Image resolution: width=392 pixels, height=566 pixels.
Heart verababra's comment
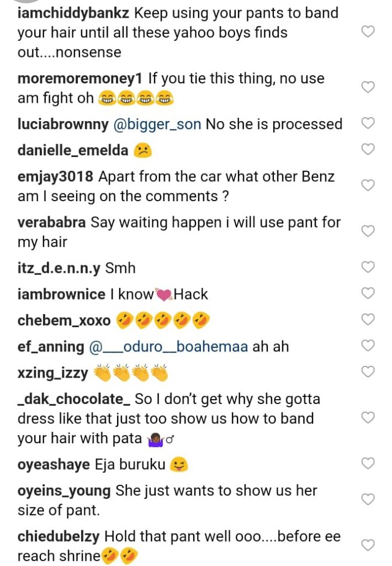(367, 231)
